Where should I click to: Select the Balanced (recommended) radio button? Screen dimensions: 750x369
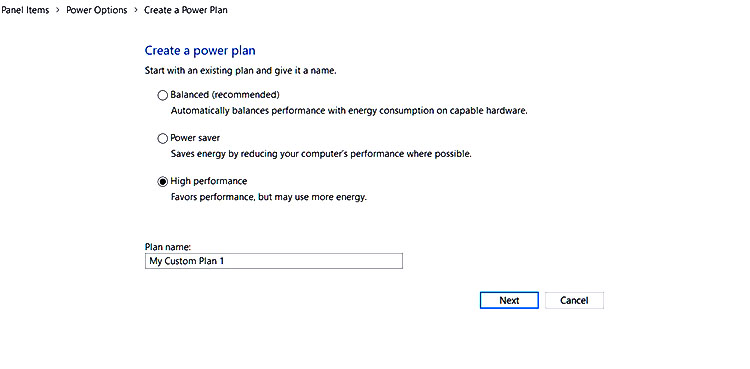coord(163,95)
